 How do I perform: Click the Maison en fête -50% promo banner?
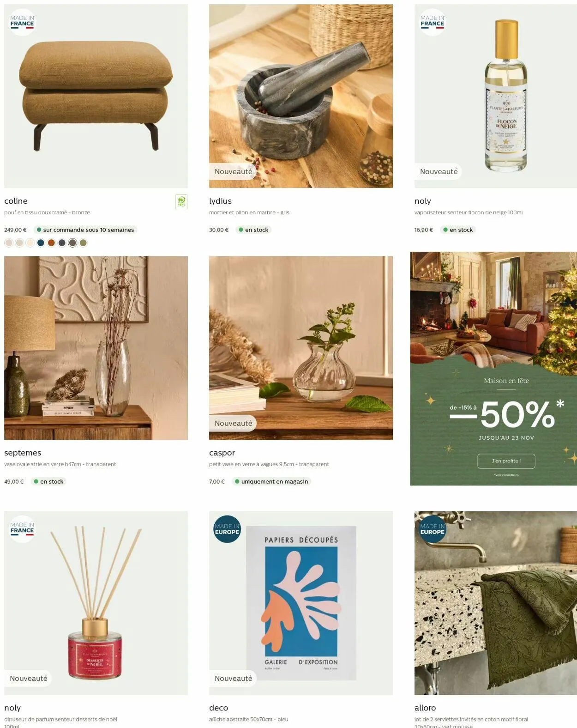point(493,369)
